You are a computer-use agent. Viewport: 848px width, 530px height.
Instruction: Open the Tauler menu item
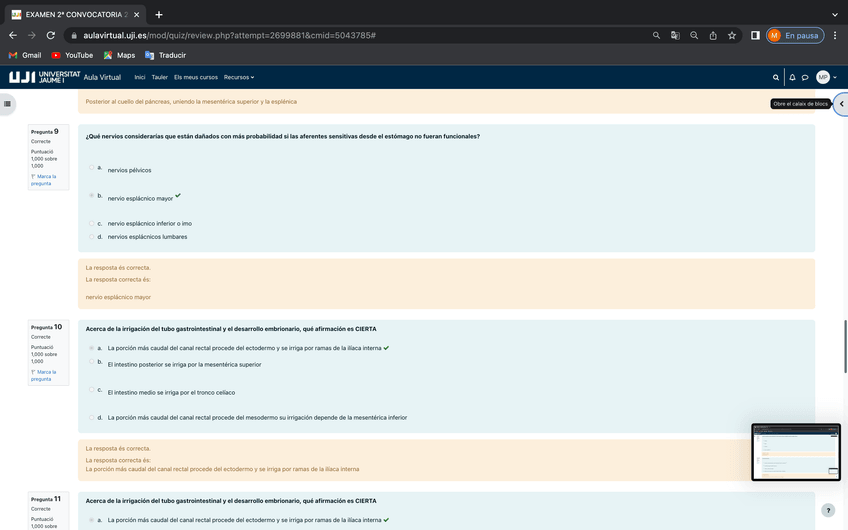[x=159, y=77]
